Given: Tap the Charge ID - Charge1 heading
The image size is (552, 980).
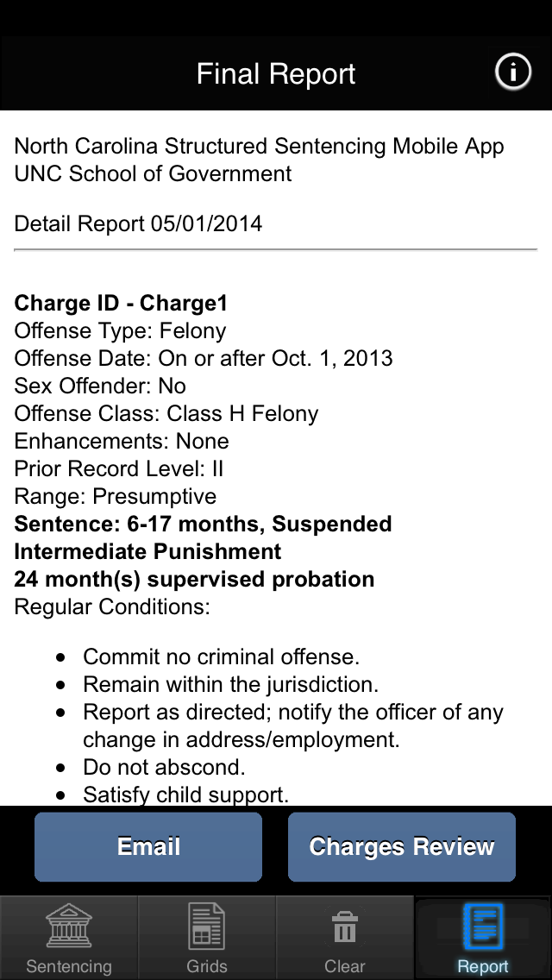Looking at the screenshot, I should 121,304.
